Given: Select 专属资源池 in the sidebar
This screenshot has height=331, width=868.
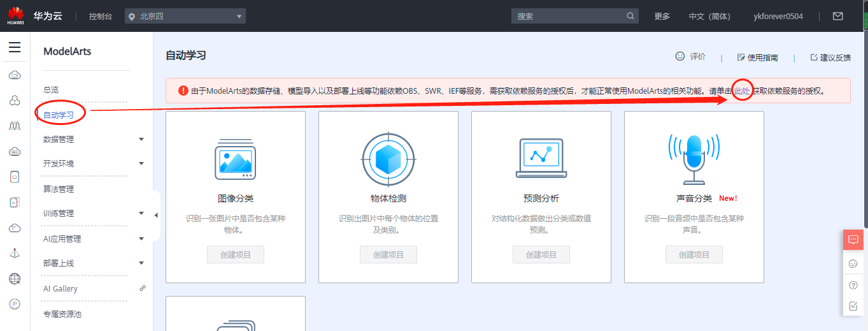Looking at the screenshot, I should coord(62,314).
